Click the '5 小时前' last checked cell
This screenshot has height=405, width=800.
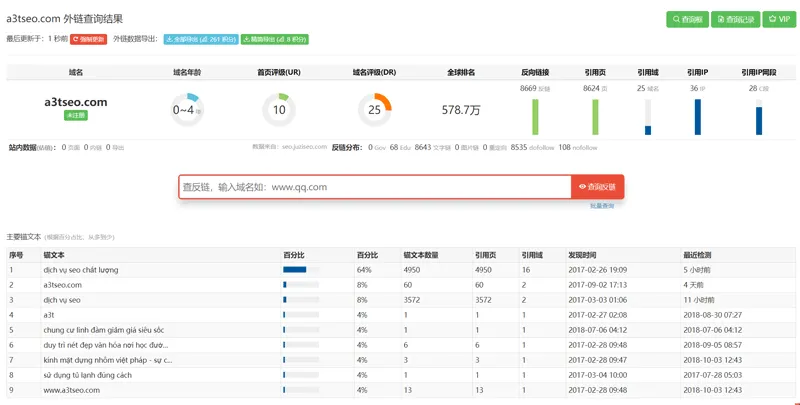696,270
